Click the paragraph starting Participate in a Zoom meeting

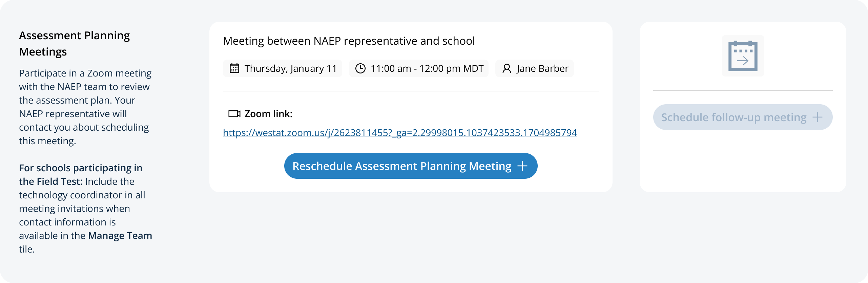(x=85, y=107)
